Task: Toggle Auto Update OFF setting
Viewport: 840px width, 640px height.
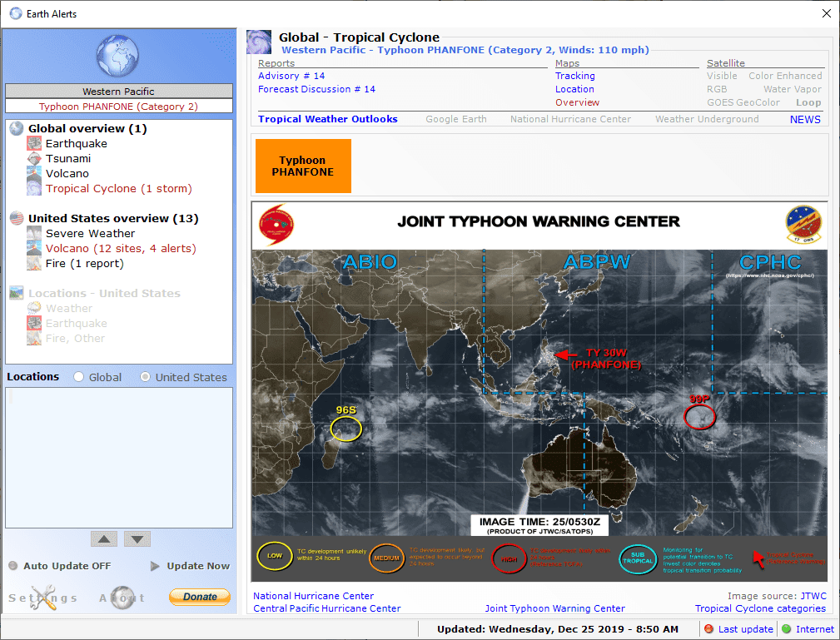Action: click(x=60, y=566)
